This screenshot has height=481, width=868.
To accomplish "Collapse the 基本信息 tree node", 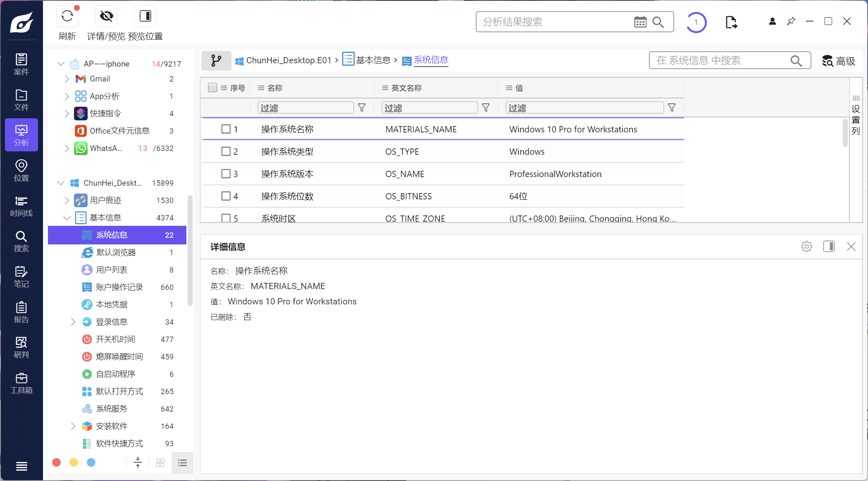I will click(x=67, y=218).
